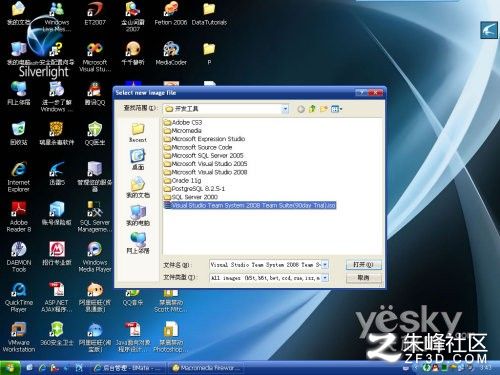Open the SQL Server 2000 folder
The image size is (500, 375).
click(191, 197)
